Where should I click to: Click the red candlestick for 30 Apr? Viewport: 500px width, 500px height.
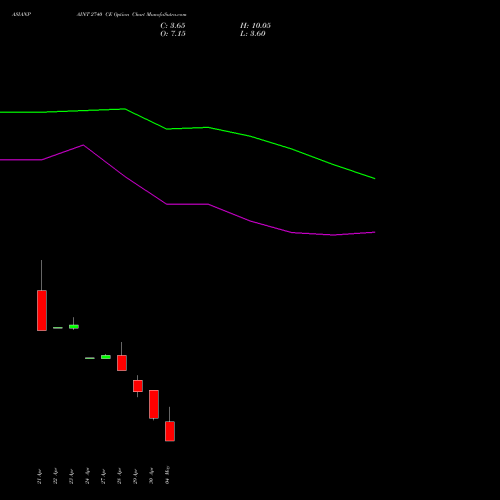pyautogui.click(x=154, y=404)
